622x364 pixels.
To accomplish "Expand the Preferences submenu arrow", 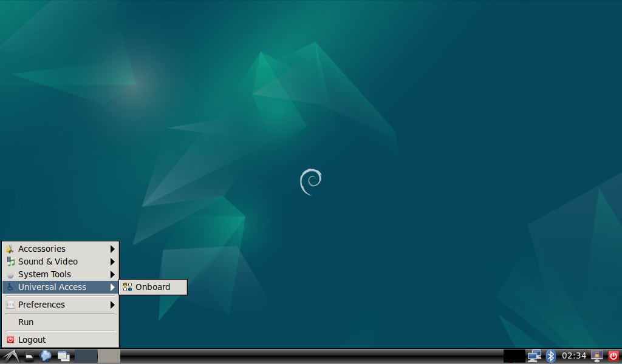I will point(112,305).
